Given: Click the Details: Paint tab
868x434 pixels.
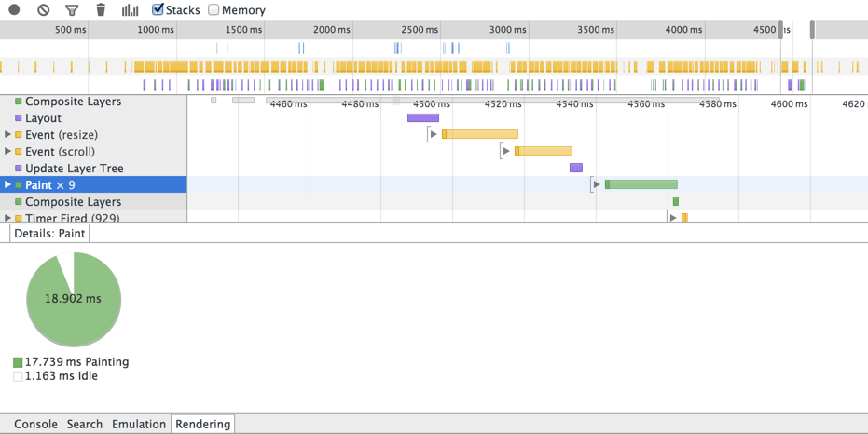Looking at the screenshot, I should pyautogui.click(x=49, y=234).
